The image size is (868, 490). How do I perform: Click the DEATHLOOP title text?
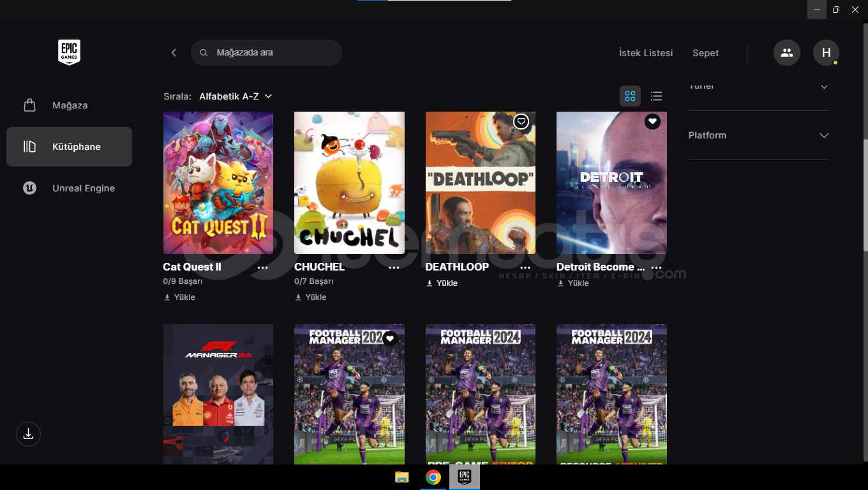[x=457, y=267]
